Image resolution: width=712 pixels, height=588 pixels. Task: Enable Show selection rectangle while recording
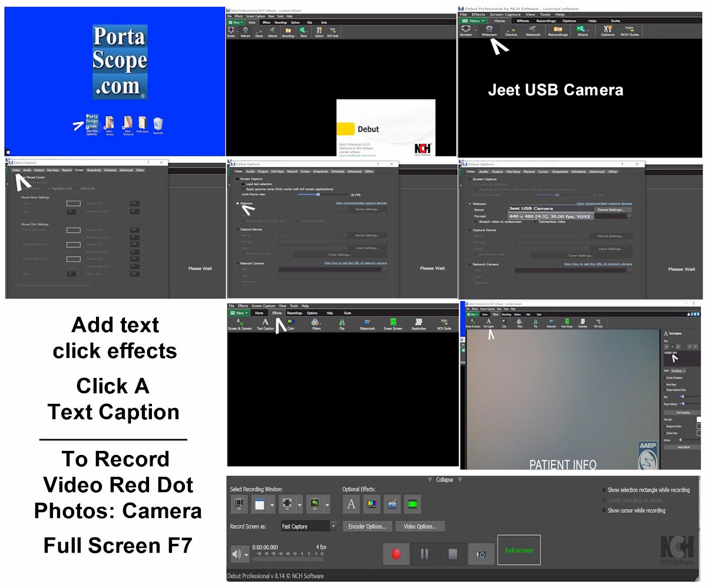click(604, 490)
